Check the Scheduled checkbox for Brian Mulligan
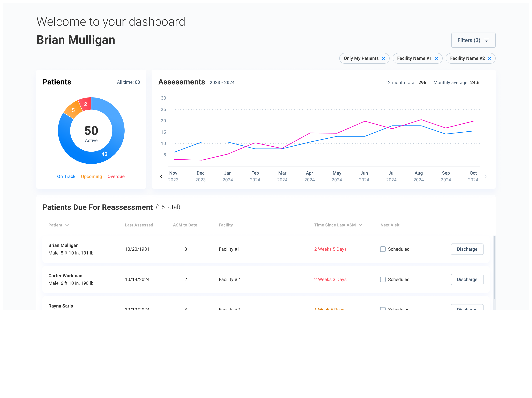 tap(383, 249)
